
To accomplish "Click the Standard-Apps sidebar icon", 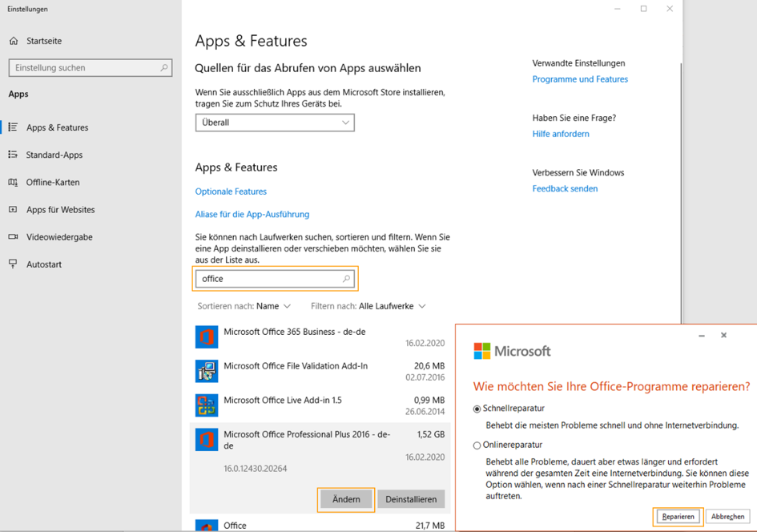I will click(13, 155).
